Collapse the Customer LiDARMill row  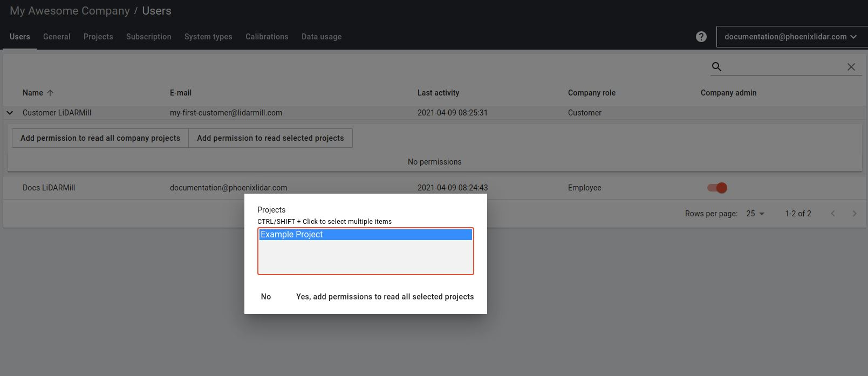pyautogui.click(x=10, y=113)
